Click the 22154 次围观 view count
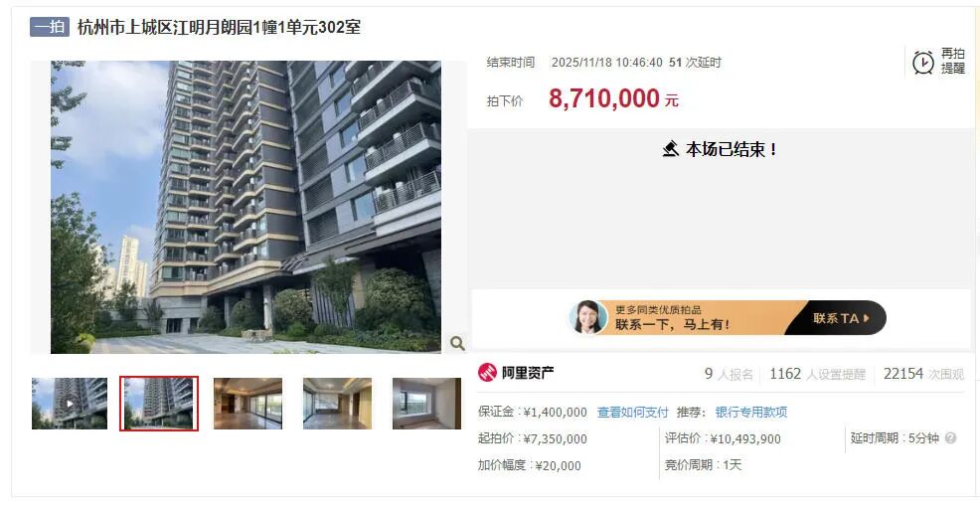Viewport: 980px width, 511px height. click(923, 374)
